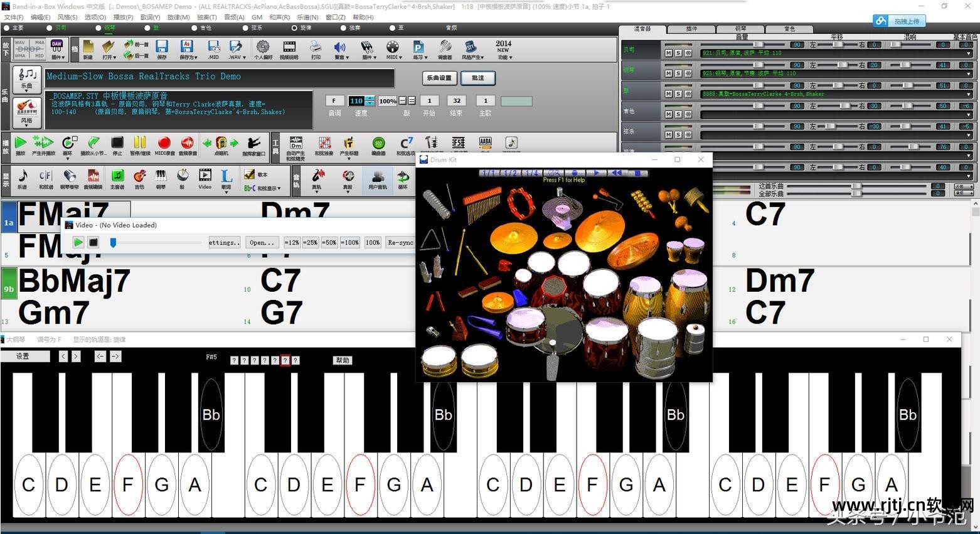Mute the 贝司 mixer track

(669, 53)
